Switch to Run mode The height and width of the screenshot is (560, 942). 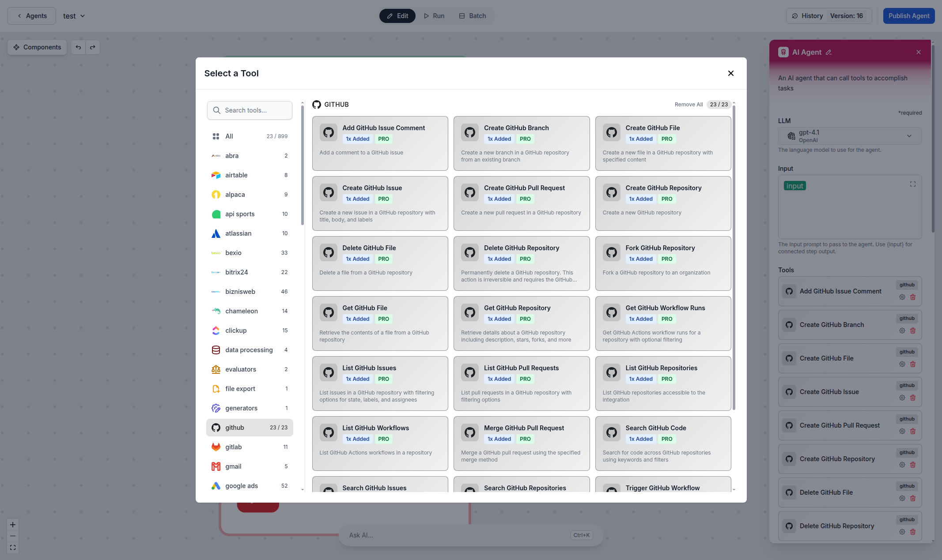pos(434,15)
